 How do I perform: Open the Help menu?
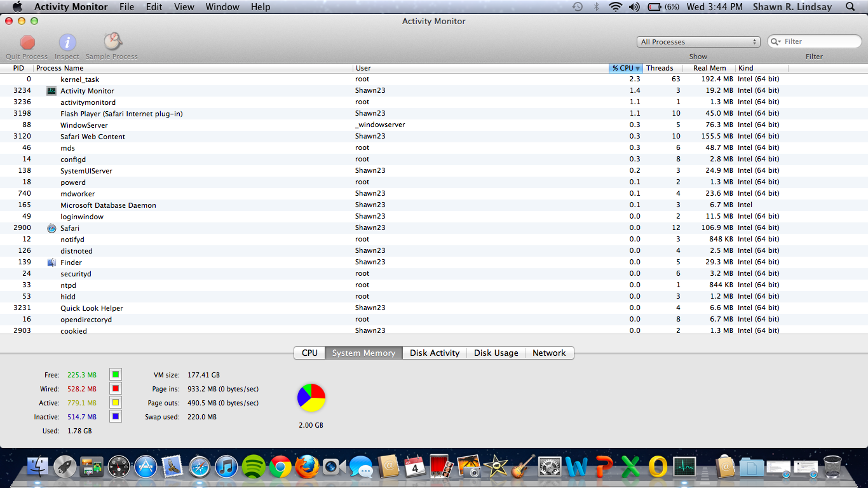tap(261, 7)
